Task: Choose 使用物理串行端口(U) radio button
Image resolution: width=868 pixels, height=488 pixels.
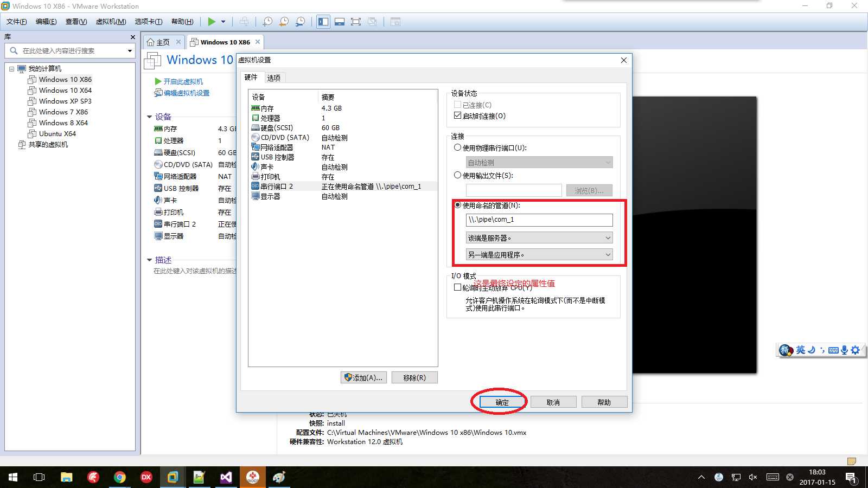Action: tap(457, 147)
